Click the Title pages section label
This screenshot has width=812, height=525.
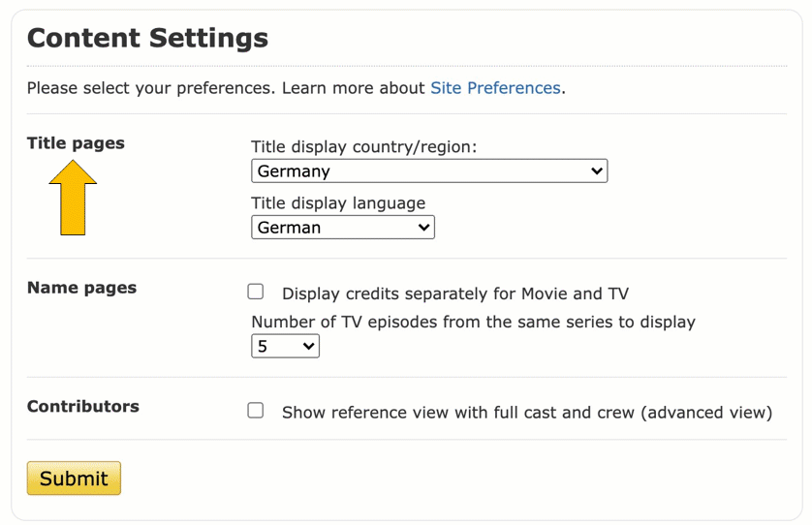(76, 143)
